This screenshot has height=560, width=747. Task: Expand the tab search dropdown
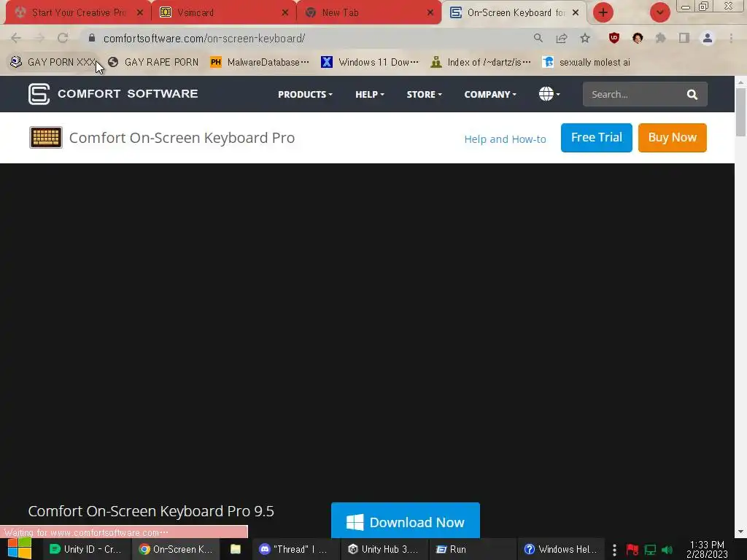tap(659, 12)
